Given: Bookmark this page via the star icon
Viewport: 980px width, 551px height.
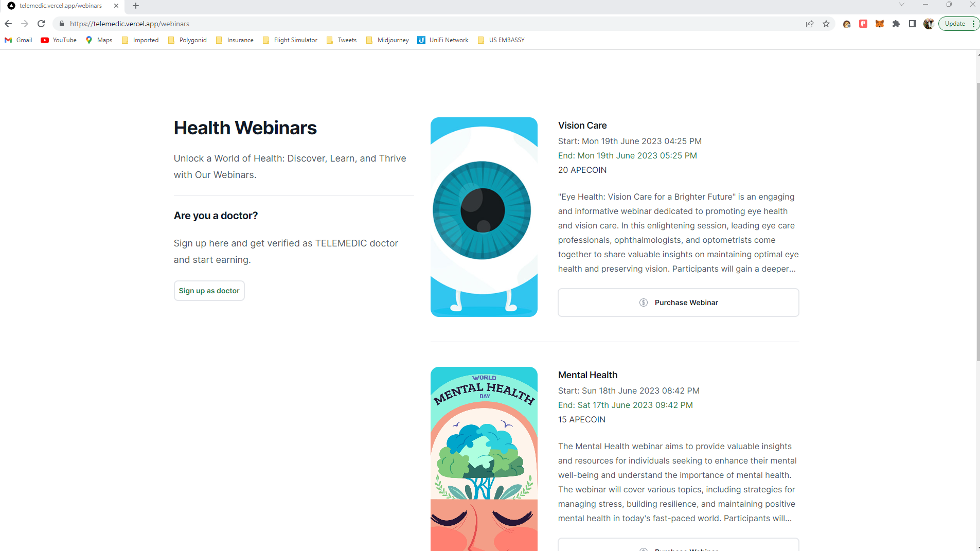Looking at the screenshot, I should [826, 24].
